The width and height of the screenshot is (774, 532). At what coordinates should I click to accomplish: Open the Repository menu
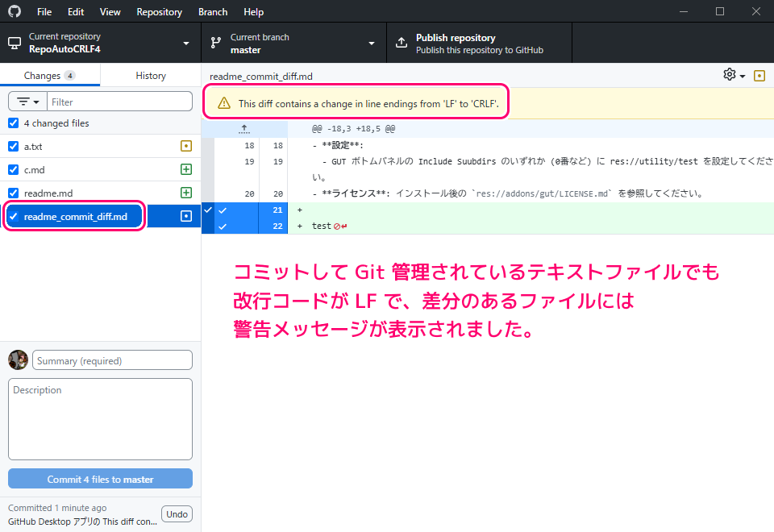pos(159,12)
